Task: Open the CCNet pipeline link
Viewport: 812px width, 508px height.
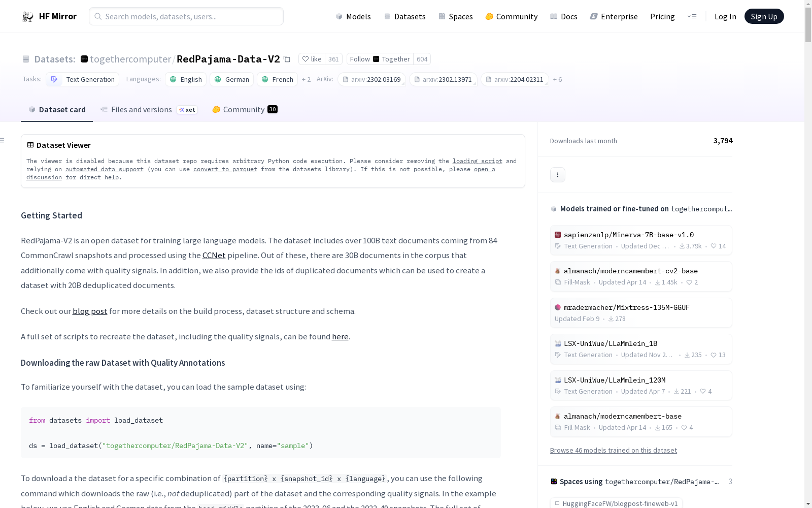Action: 214,256
